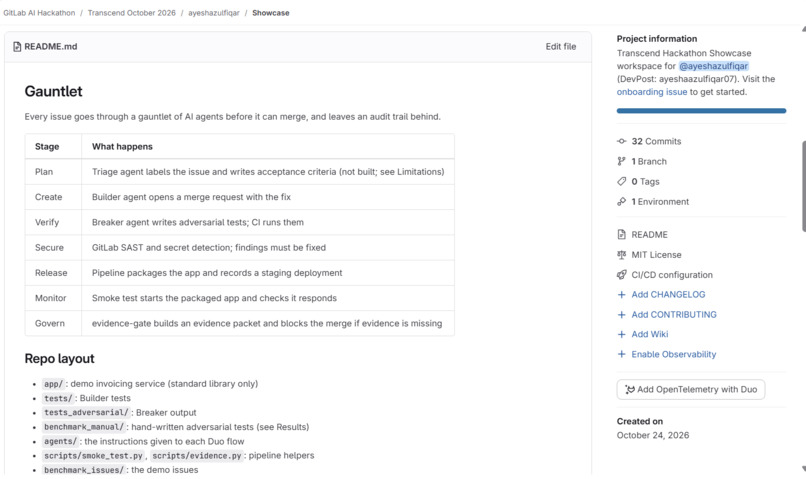Viewport: 806px width, 479px height.
Task: View the 1 Environment link
Action: tap(661, 201)
